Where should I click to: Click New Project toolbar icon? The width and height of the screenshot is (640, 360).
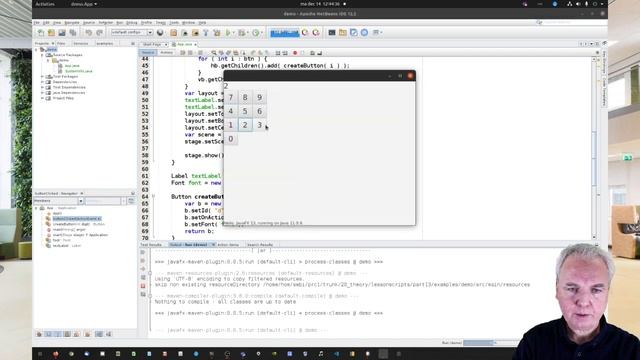tap(51, 33)
